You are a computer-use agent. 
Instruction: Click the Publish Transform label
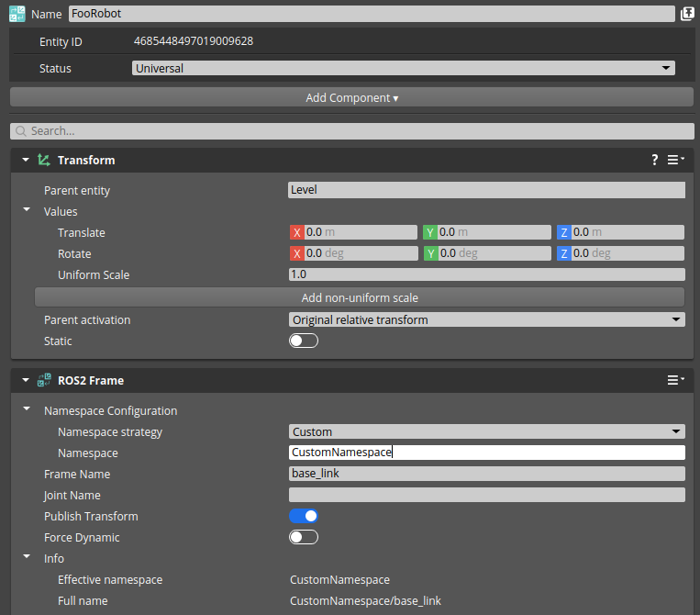91,516
